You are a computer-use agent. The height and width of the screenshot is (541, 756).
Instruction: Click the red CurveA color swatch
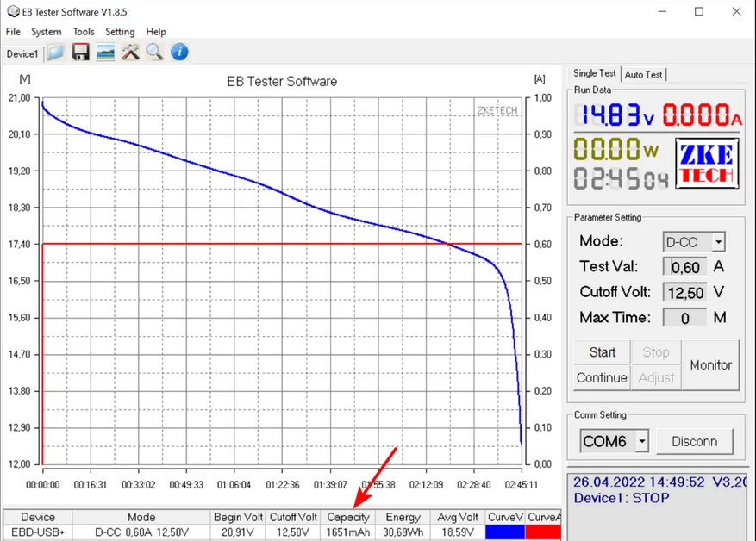[x=543, y=532]
